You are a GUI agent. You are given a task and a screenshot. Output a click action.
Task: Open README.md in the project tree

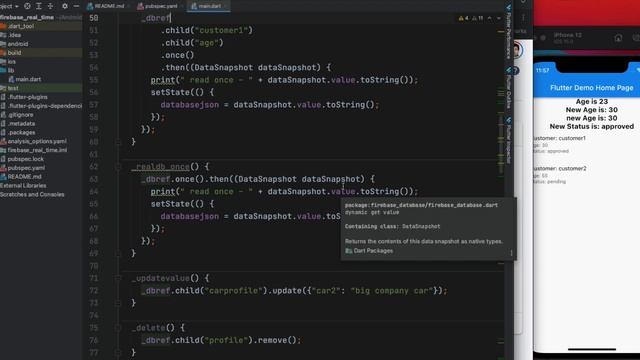(24, 177)
